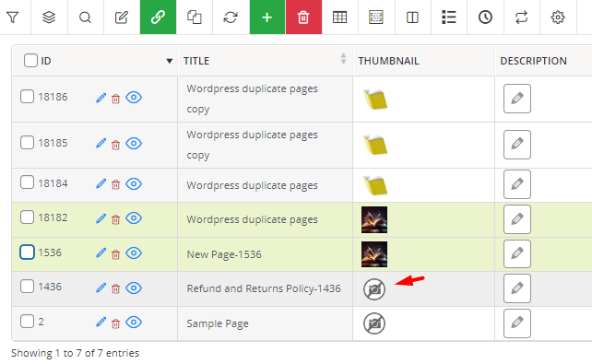This screenshot has height=364, width=592.
Task: Edit row 1436 with pencil icon
Action: pyautogui.click(x=101, y=288)
